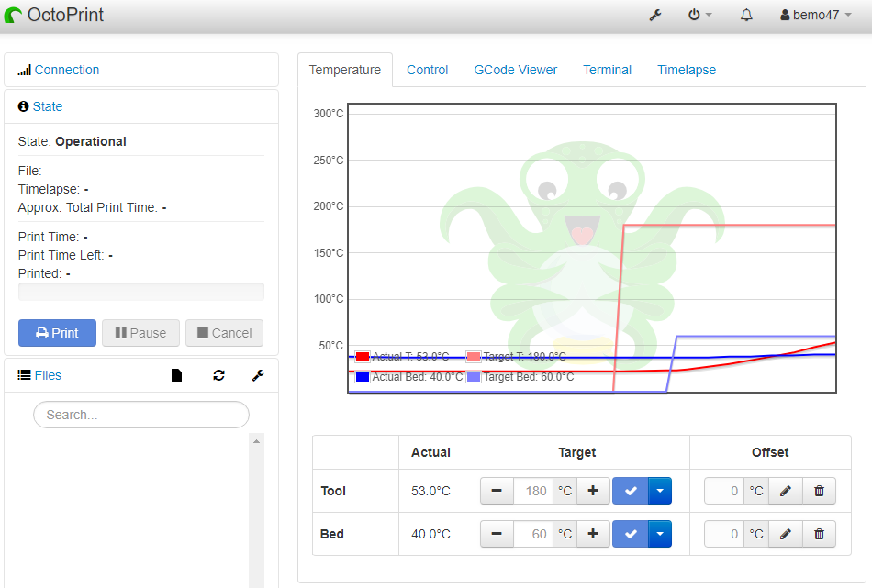This screenshot has height=588, width=872.
Task: Open settings via the wrench icon in navbar
Action: coord(655,15)
